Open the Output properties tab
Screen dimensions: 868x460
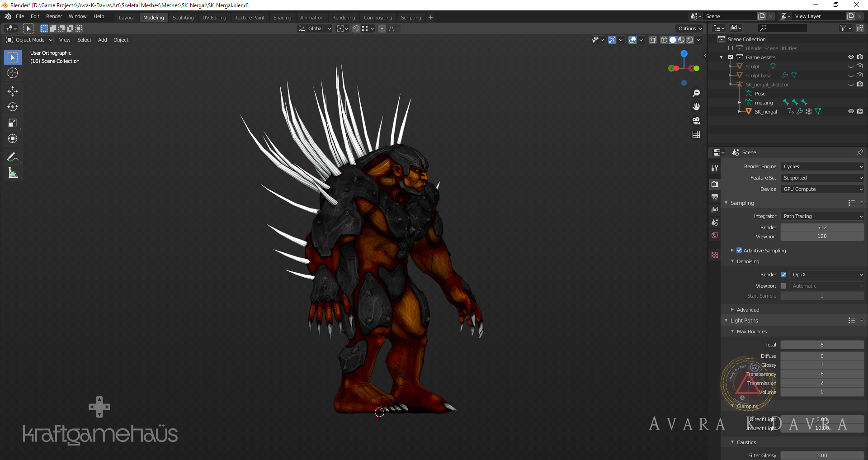point(715,197)
